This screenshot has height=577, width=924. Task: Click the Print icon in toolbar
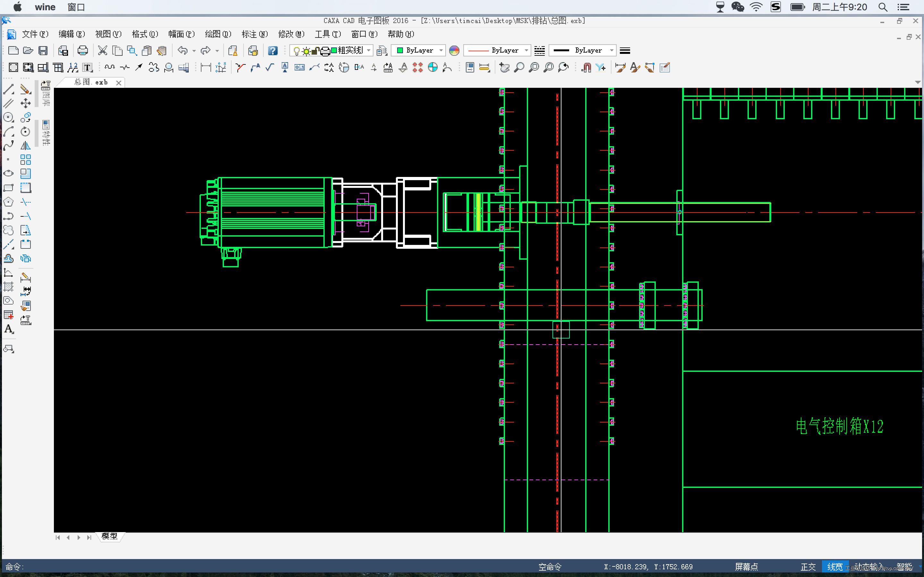point(82,50)
